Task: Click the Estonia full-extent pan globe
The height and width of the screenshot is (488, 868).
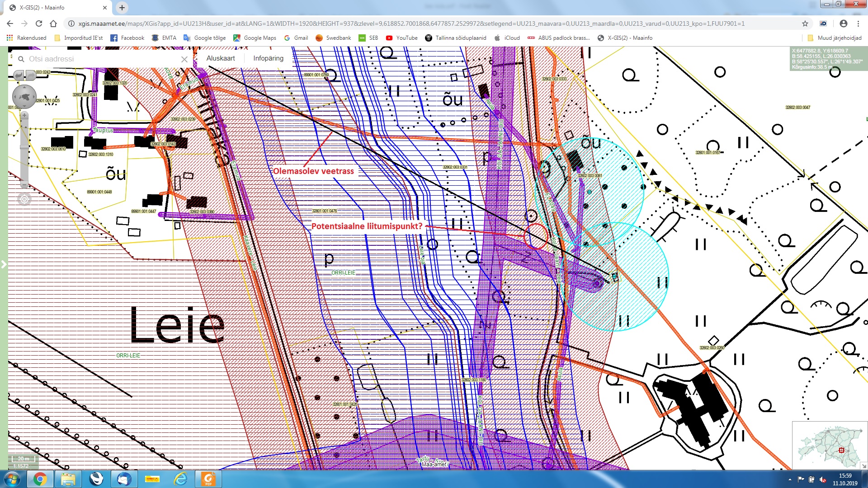Action: coord(24,97)
